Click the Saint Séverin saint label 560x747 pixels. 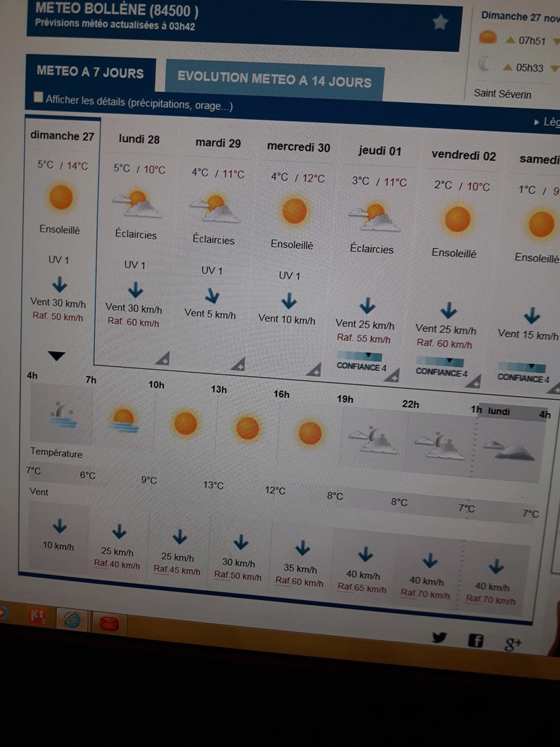(x=503, y=93)
